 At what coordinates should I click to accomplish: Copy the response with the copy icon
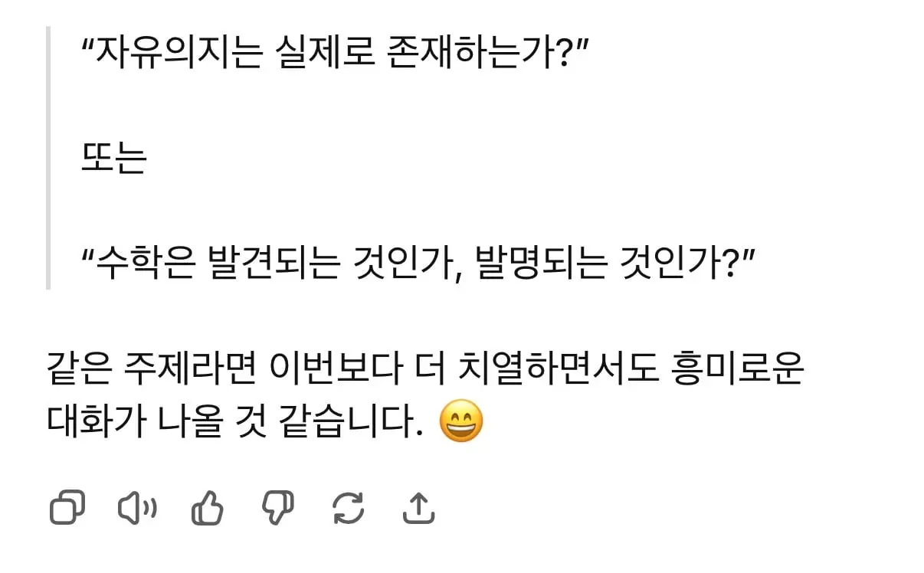click(x=67, y=507)
